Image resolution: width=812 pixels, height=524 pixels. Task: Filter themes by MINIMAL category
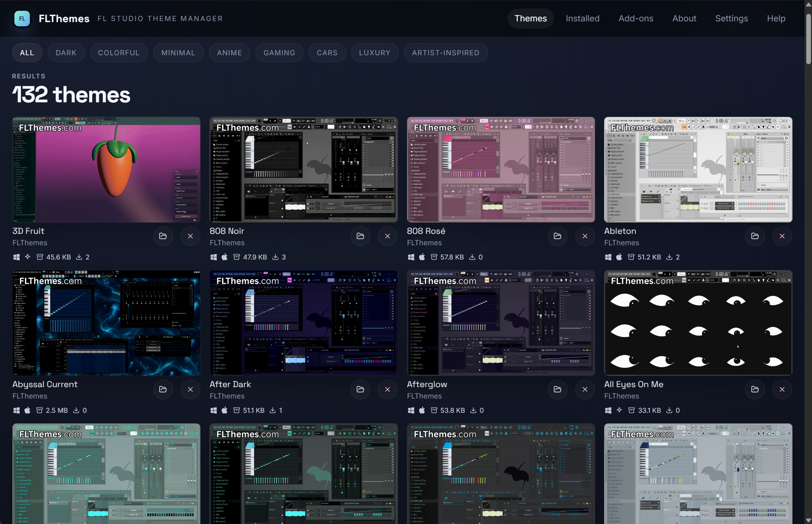tap(178, 53)
